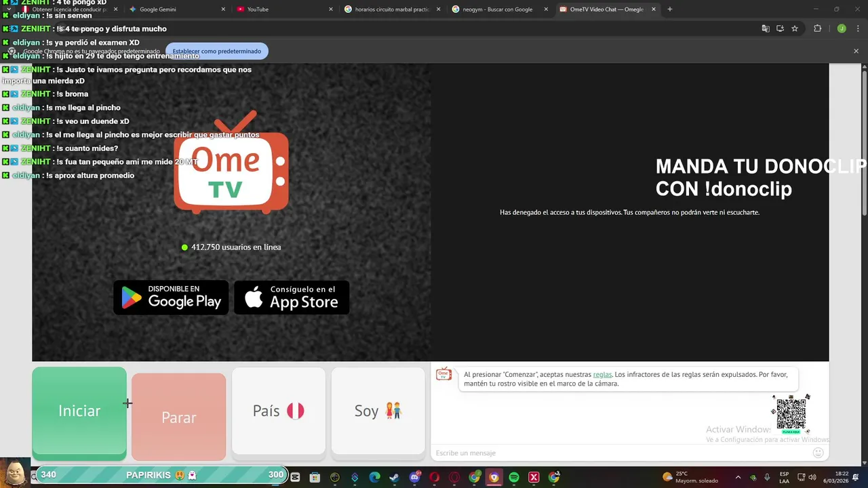Open a new browser tab

(670, 9)
